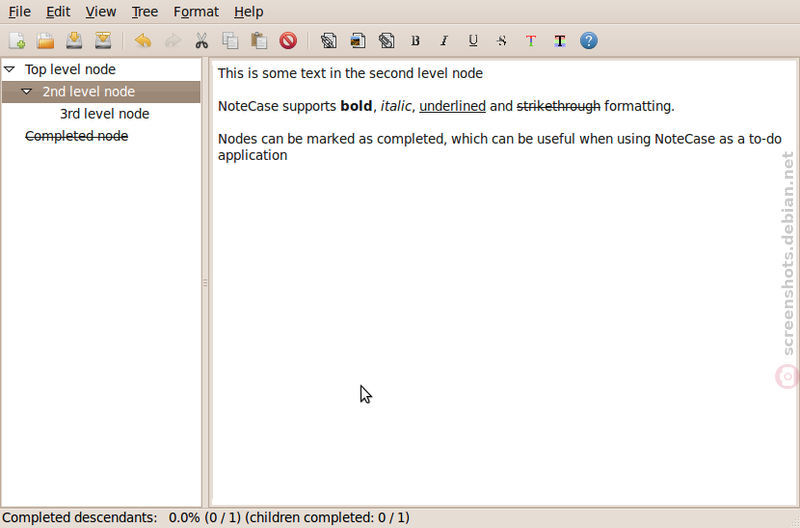Toggle underline formatting in toolbar
The height and width of the screenshot is (528, 800).
(473, 40)
